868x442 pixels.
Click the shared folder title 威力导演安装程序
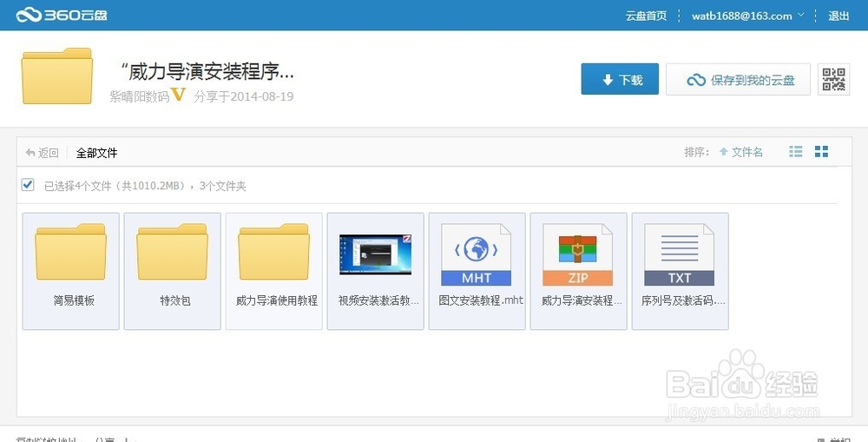(x=207, y=71)
